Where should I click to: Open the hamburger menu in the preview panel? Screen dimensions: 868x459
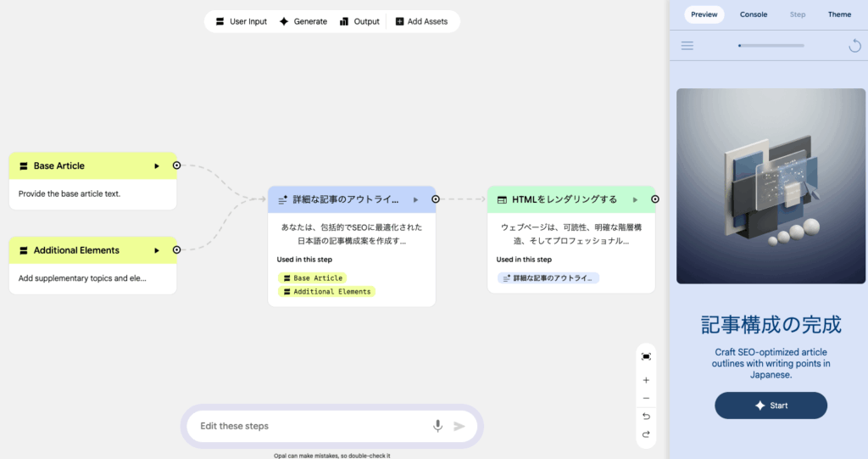click(687, 46)
